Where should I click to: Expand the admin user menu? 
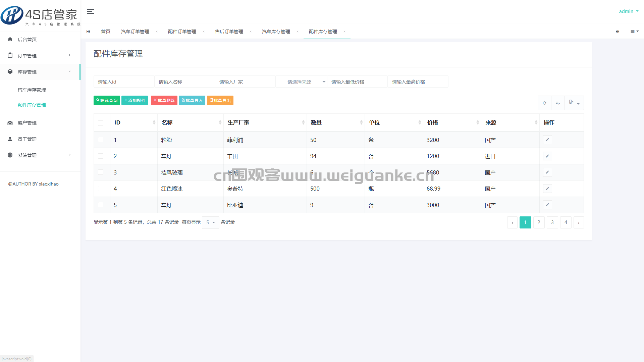[629, 11]
